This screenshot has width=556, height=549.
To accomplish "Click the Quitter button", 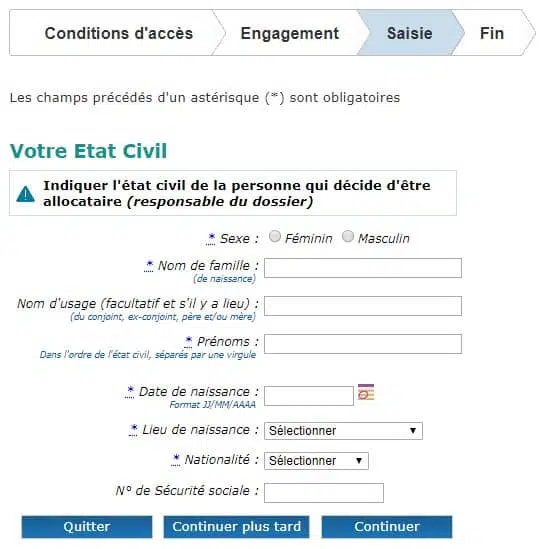I will pyautogui.click(x=87, y=527).
